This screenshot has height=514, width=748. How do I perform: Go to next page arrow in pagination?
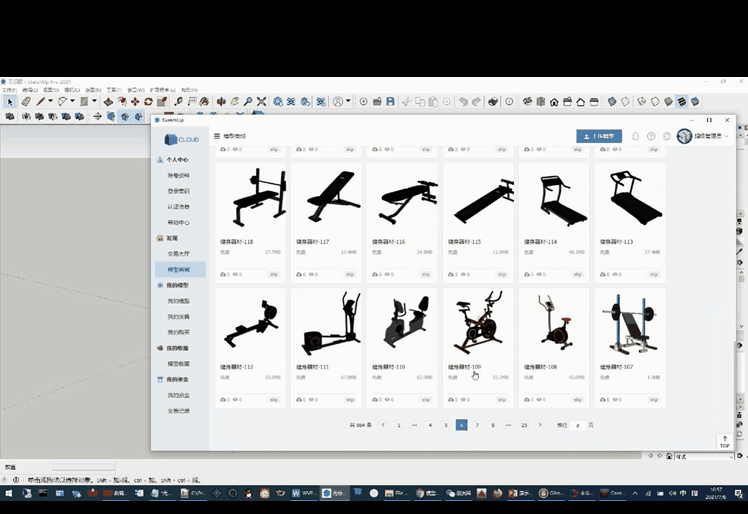click(x=540, y=425)
